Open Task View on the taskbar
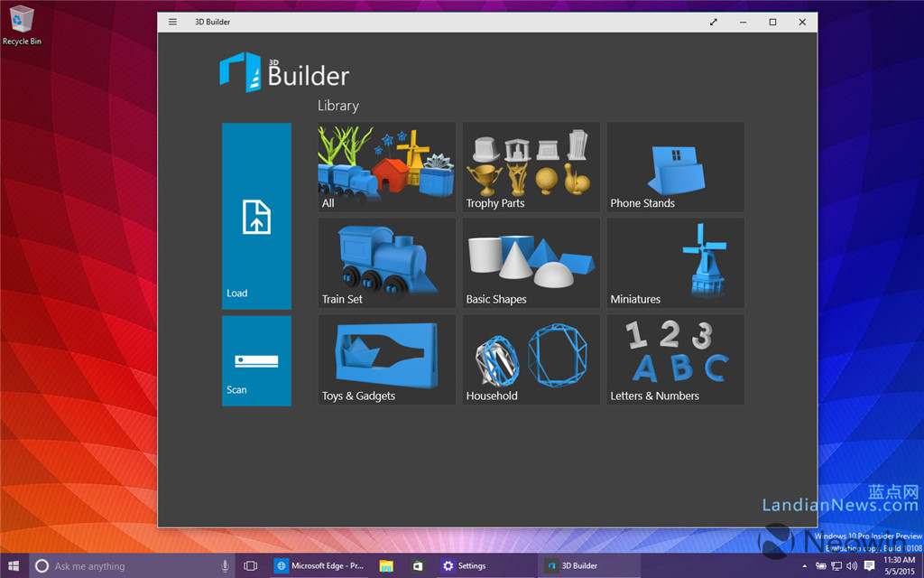Viewport: 924px width, 578px height. click(250, 565)
